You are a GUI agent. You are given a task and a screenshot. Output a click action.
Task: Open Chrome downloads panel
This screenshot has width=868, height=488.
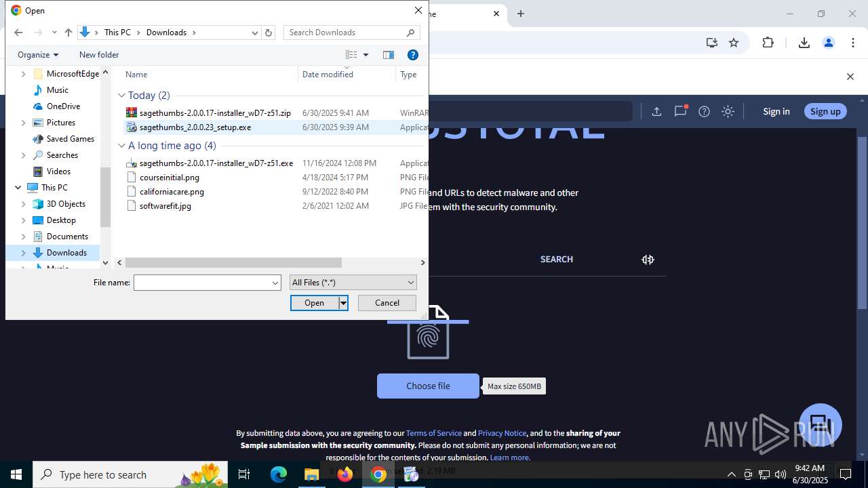pos(804,43)
